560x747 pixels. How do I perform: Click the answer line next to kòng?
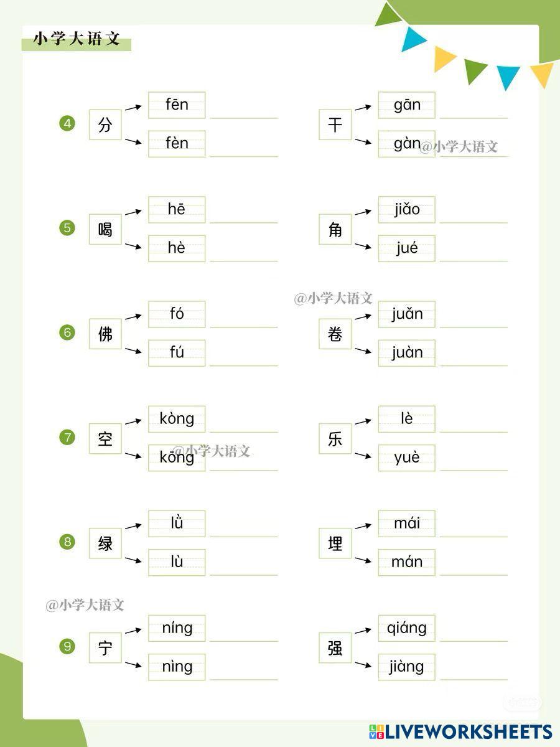click(x=243, y=423)
